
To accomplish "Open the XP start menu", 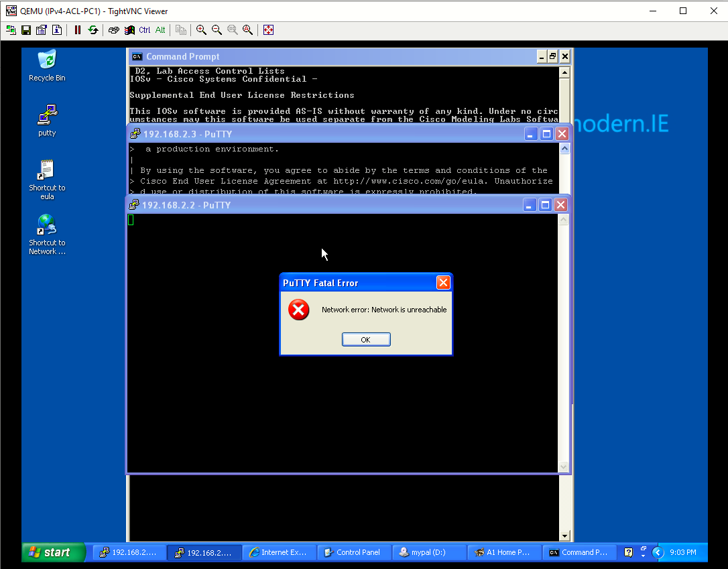I will (54, 552).
